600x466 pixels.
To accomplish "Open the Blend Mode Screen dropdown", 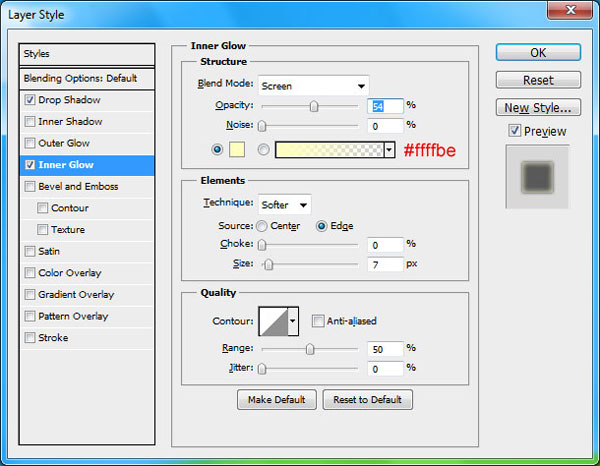I will pos(314,86).
